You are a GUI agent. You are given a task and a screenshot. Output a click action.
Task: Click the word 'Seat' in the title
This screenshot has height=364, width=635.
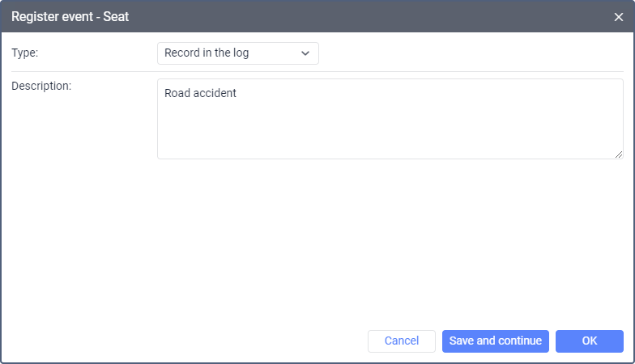[x=116, y=16]
